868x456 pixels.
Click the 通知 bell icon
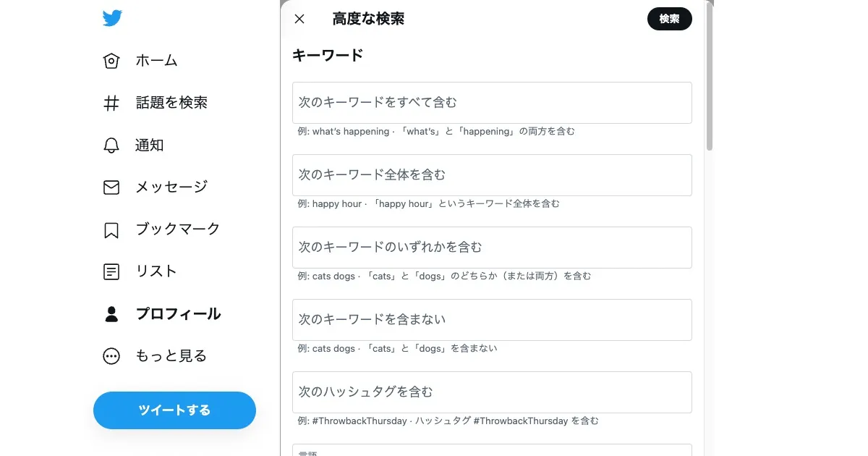(x=111, y=145)
